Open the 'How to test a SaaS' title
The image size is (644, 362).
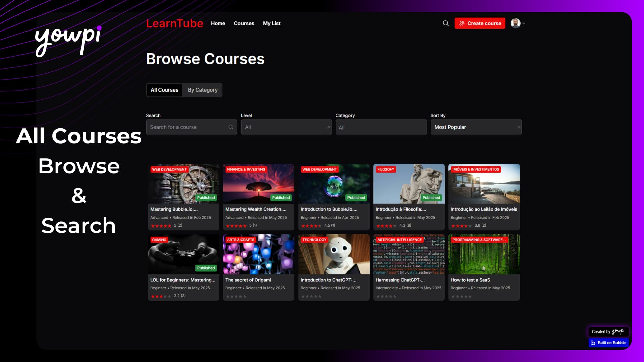(470, 280)
